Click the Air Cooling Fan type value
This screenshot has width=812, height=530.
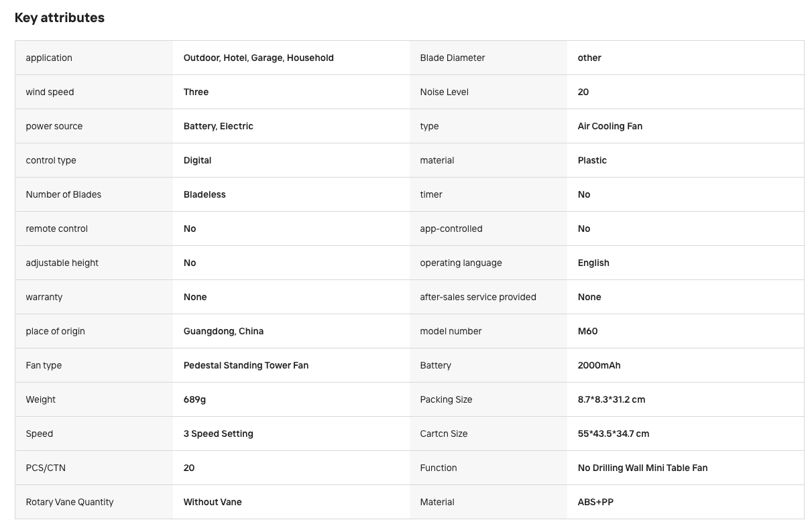[610, 126]
